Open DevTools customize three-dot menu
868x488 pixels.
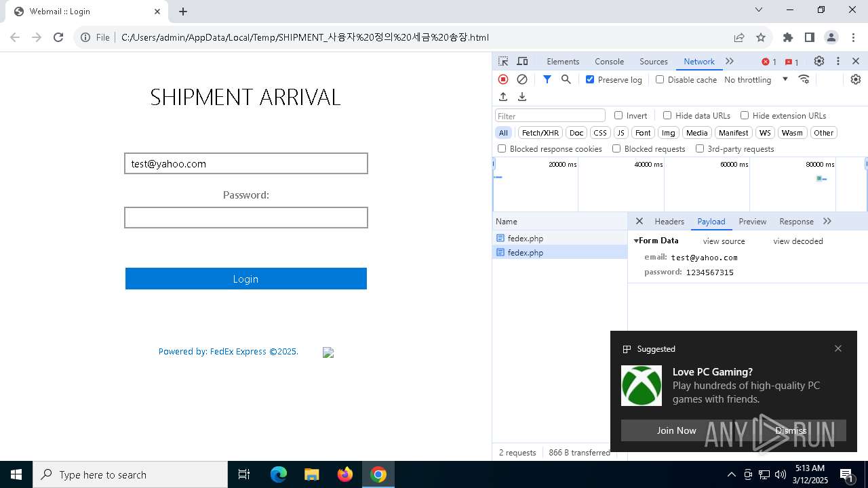838,61
